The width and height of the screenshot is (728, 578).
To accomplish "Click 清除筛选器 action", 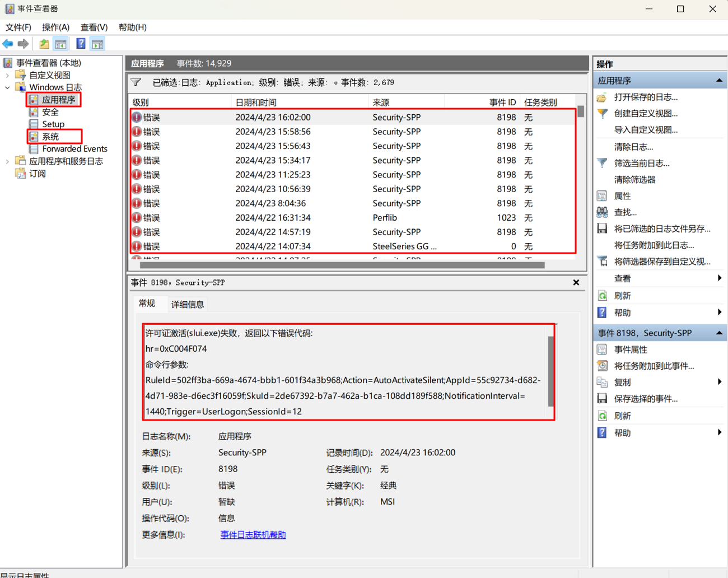I will [x=634, y=179].
